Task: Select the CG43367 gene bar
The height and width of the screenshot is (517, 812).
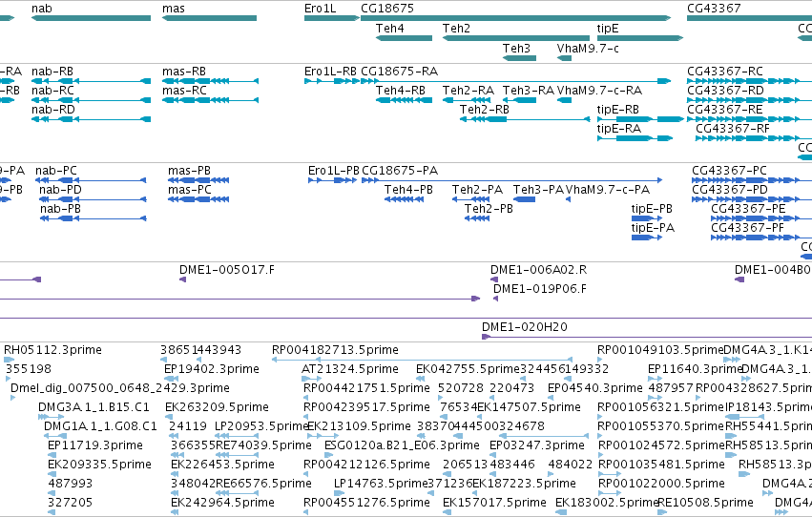Action: point(749,18)
